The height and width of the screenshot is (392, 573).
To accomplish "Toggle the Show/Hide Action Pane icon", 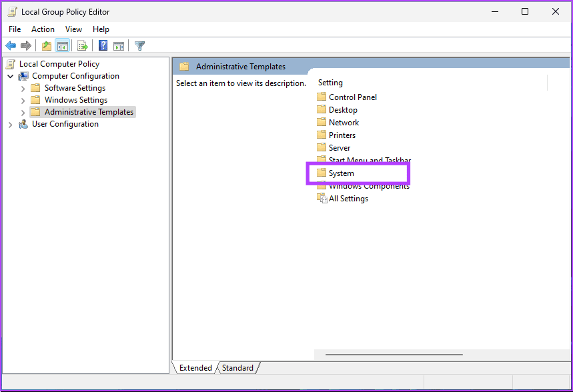I will pyautogui.click(x=119, y=45).
